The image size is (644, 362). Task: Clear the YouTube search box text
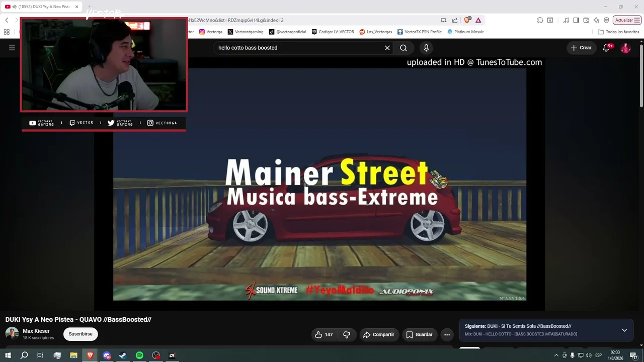click(x=387, y=48)
